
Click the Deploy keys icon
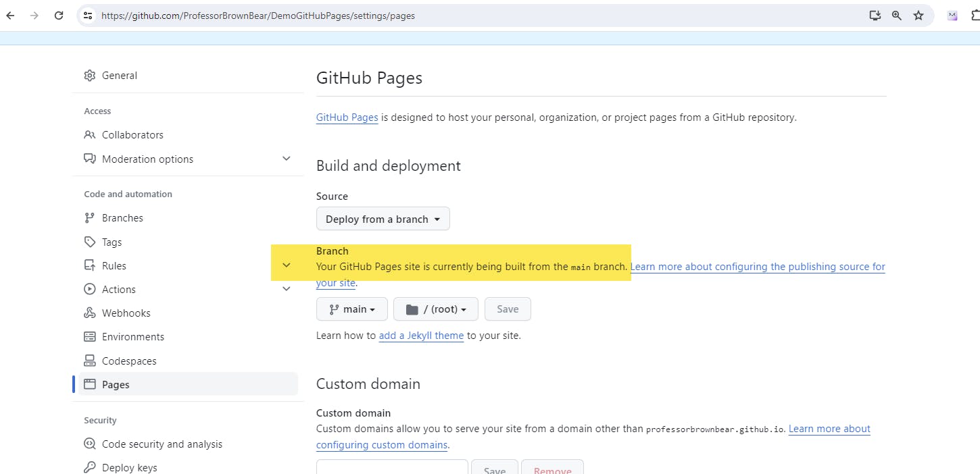point(90,467)
